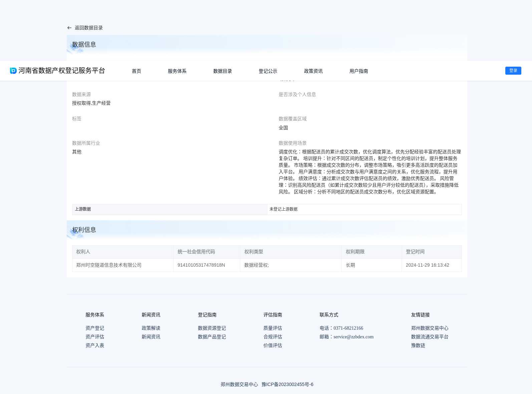Open 资产评估 footer link
This screenshot has width=532, height=394.
95,337
